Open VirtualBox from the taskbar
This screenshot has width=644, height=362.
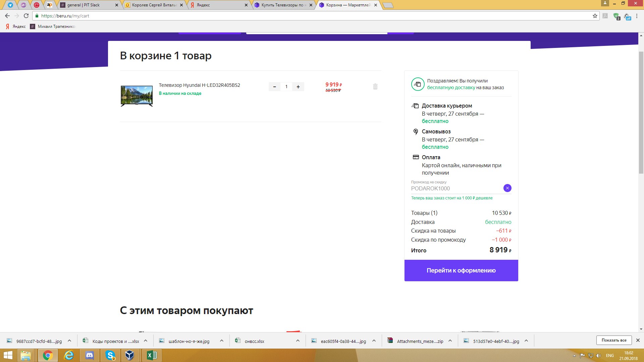coord(129,355)
